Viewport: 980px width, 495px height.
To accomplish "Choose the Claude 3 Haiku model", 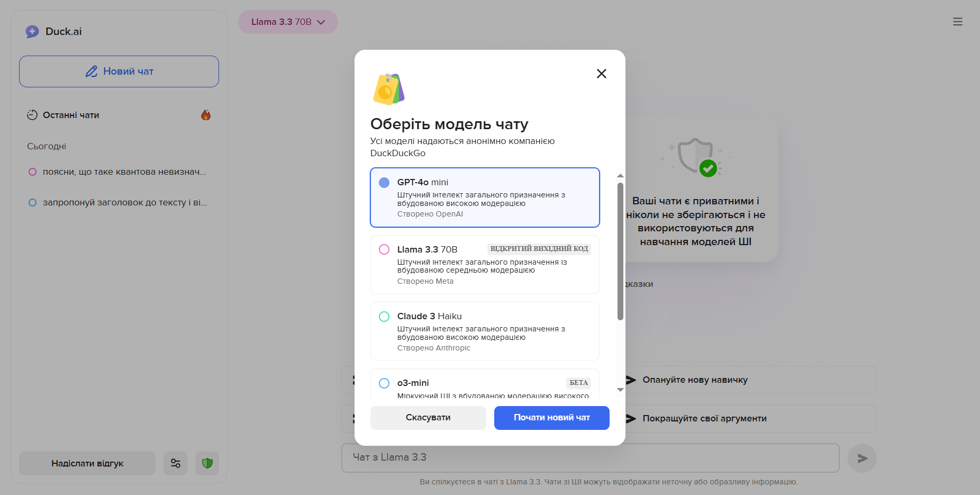I will 485,331.
